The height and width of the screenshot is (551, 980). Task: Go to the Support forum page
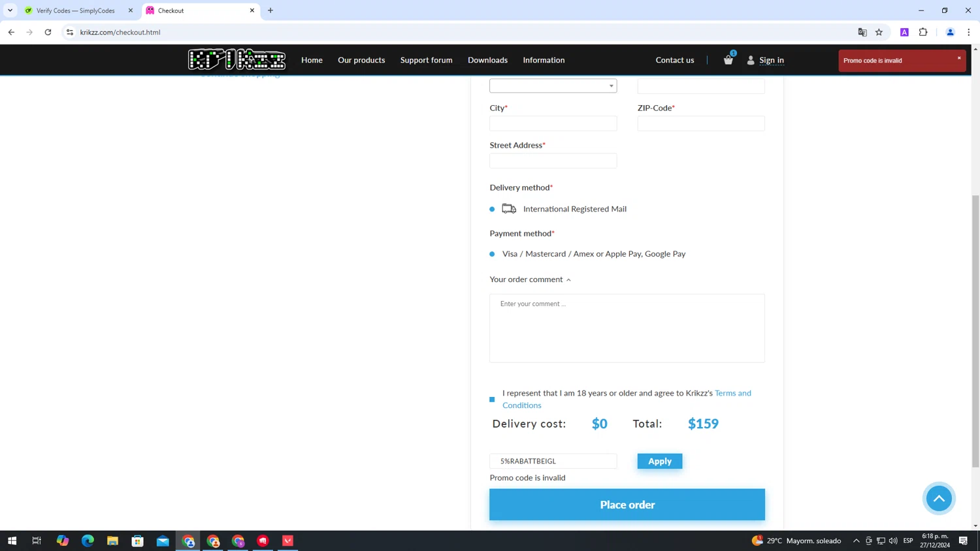[x=426, y=60]
